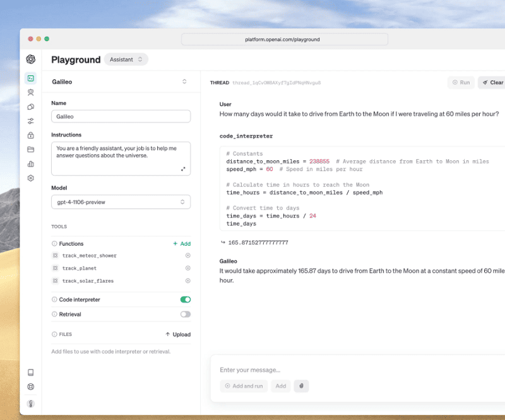Expand the Instructions text box
This screenshot has height=420, width=505.
coord(183,169)
